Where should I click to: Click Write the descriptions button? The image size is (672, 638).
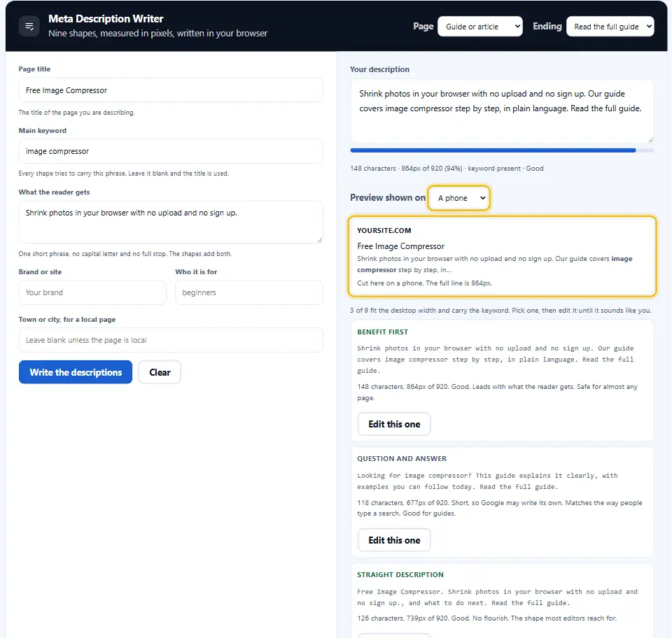pos(76,372)
